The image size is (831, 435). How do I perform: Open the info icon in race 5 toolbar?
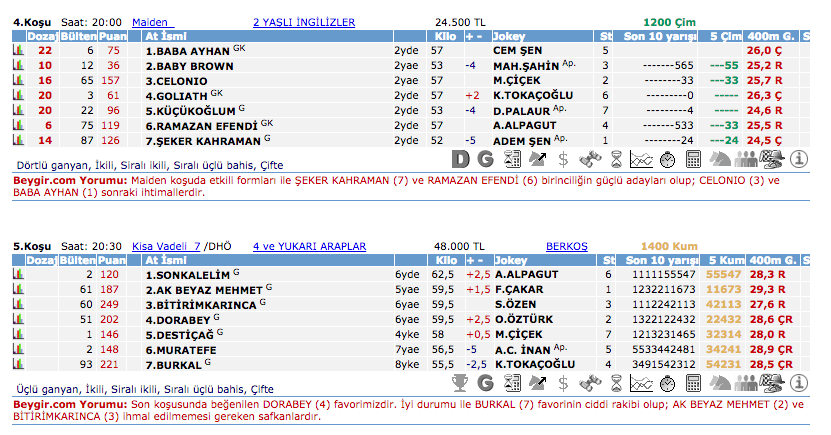pyautogui.click(x=798, y=382)
